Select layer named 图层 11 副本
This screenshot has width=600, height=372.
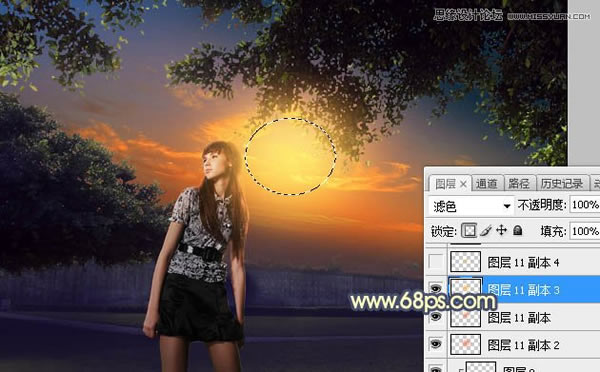click(519, 318)
